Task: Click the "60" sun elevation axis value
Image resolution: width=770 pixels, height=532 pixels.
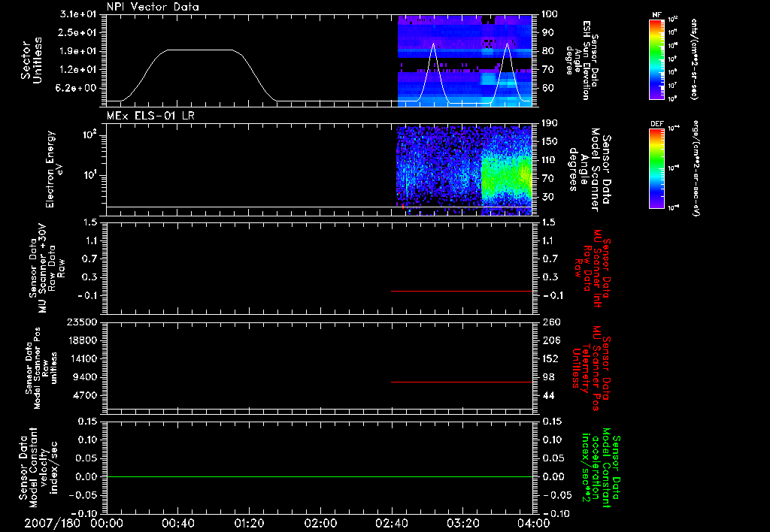Action: [x=547, y=88]
